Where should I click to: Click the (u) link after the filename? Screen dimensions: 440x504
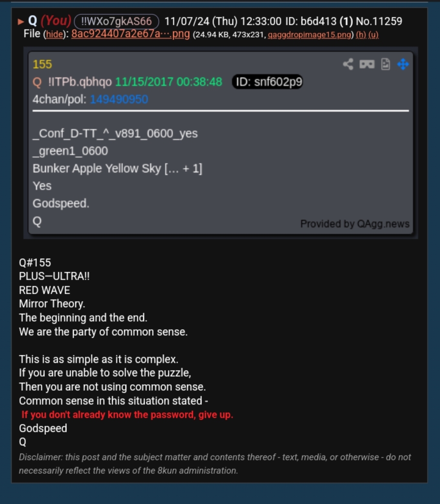pyautogui.click(x=374, y=35)
